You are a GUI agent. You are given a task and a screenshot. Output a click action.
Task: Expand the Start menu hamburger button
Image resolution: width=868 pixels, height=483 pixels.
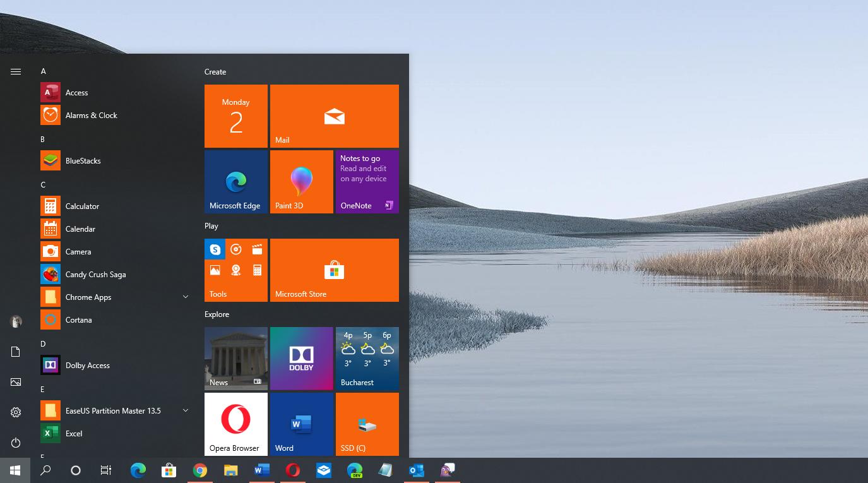16,72
